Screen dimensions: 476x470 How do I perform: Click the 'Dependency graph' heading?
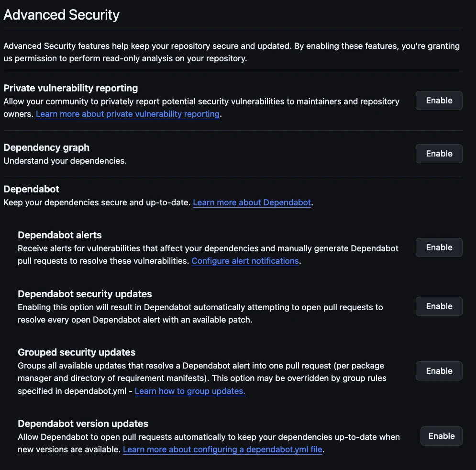(46, 147)
